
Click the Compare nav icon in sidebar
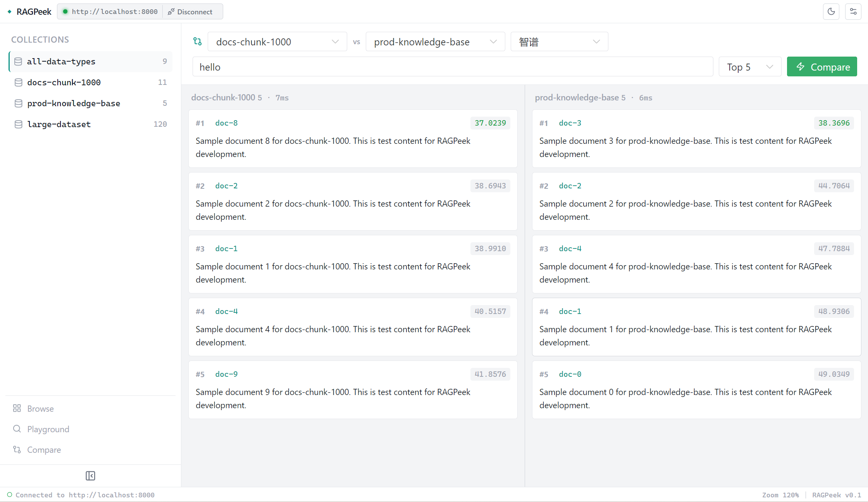pyautogui.click(x=17, y=449)
